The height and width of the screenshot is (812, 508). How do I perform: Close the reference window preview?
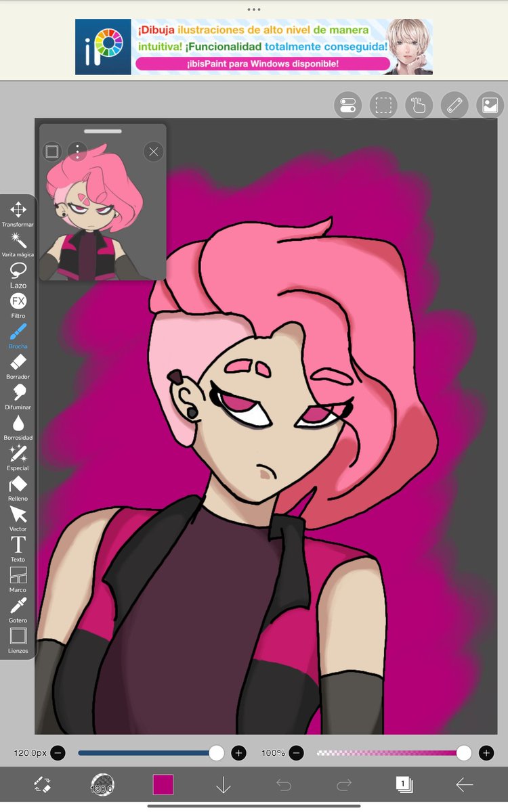[x=154, y=152]
